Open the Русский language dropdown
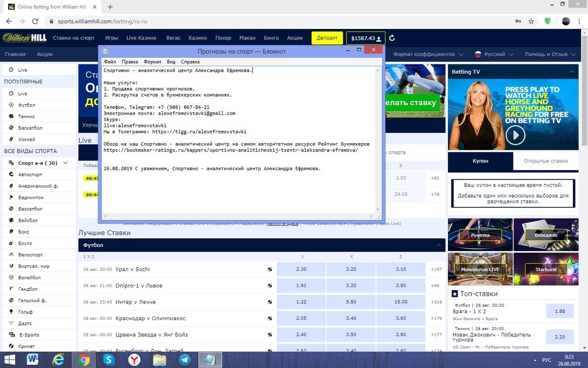Image resolution: width=588 pixels, height=368 pixels. (494, 54)
